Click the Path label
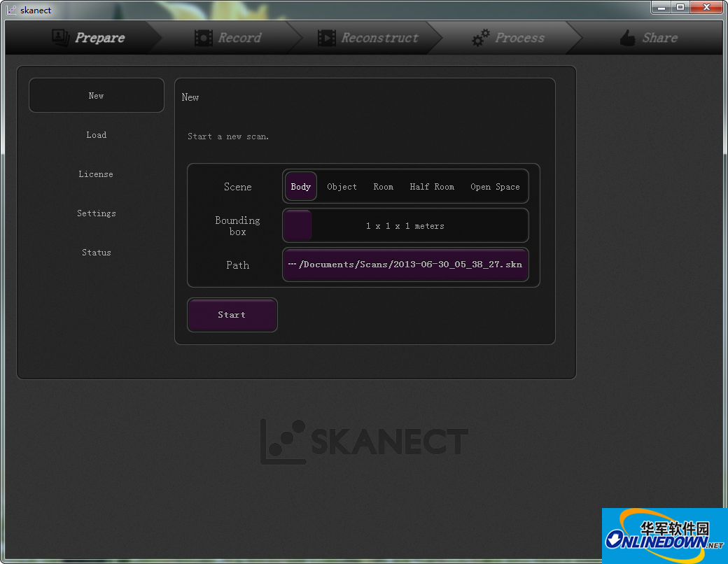The image size is (728, 564). coord(238,265)
